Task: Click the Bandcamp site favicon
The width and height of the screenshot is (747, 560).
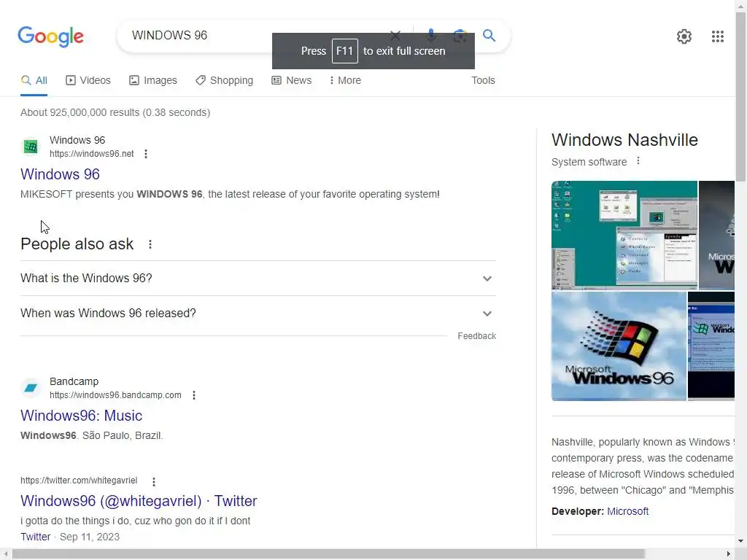Action: [31, 388]
